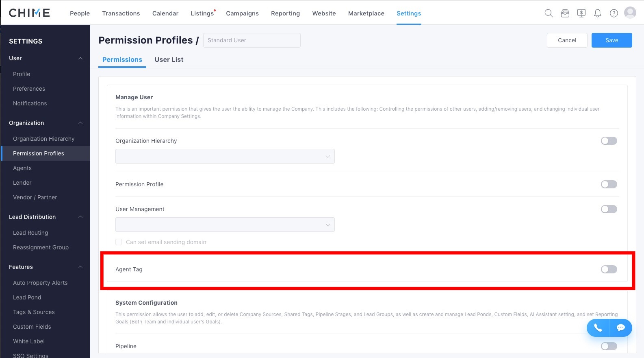Open the Transactions menu

tap(121, 13)
